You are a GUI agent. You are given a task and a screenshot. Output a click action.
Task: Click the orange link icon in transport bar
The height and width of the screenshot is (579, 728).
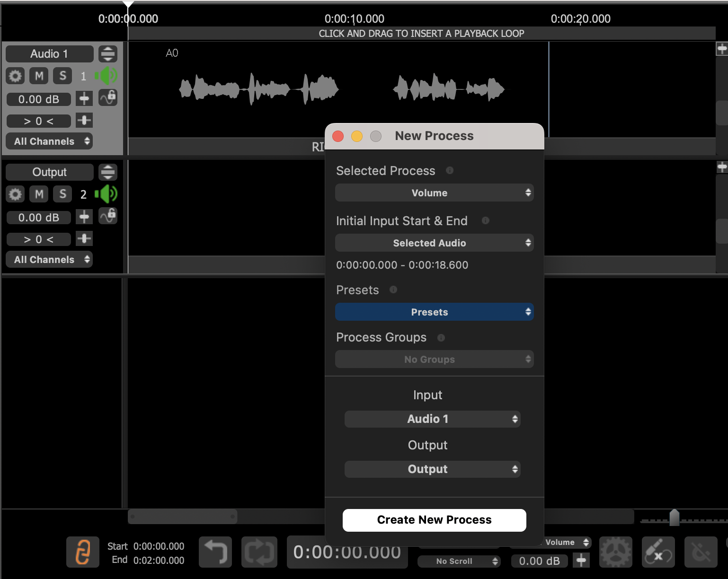83,552
